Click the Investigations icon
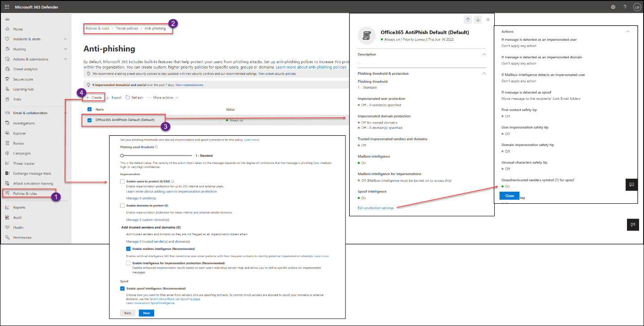Screen dimensions: 644x326 click(7, 123)
